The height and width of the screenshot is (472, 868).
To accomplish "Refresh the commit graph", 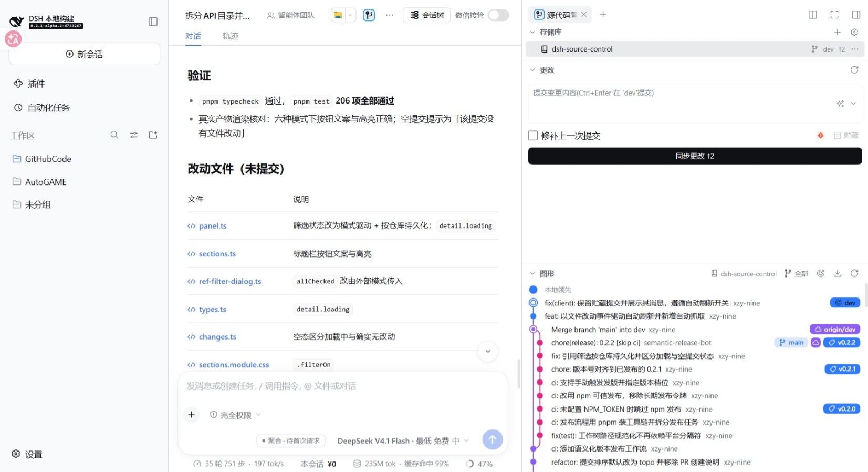I will pos(854,273).
